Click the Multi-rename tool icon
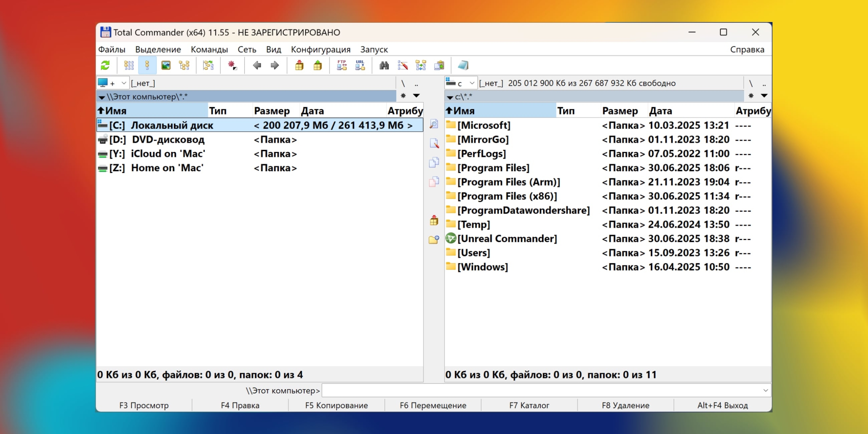868x434 pixels. pyautogui.click(x=402, y=65)
